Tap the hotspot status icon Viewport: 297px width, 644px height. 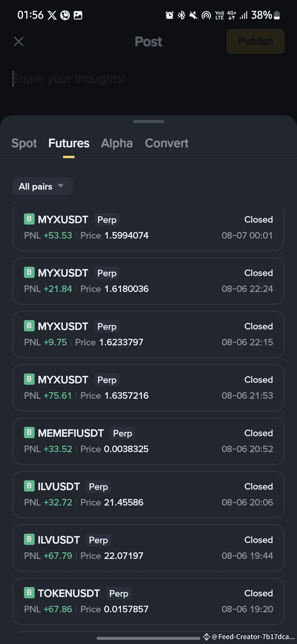click(206, 15)
